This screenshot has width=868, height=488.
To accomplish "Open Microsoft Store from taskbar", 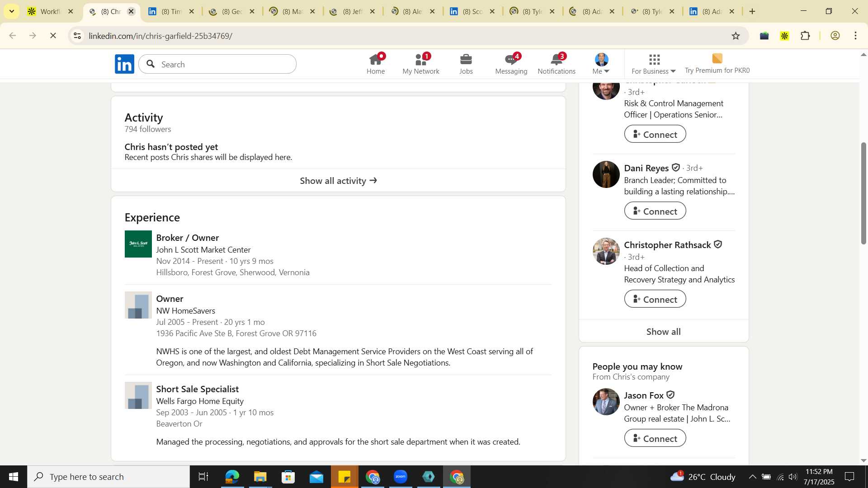I will [x=288, y=477].
